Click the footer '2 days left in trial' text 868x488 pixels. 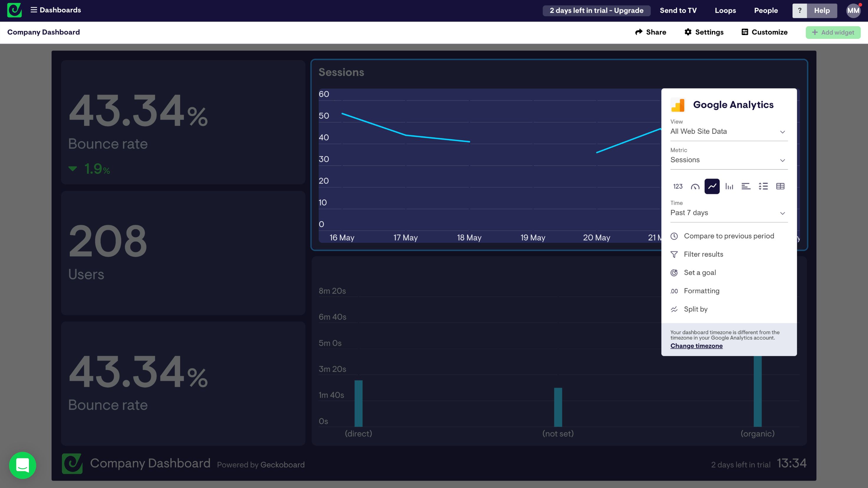coord(741,465)
